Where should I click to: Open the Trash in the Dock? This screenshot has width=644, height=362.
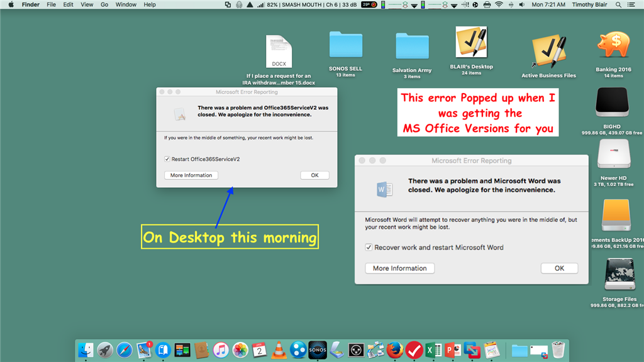pos(558,350)
